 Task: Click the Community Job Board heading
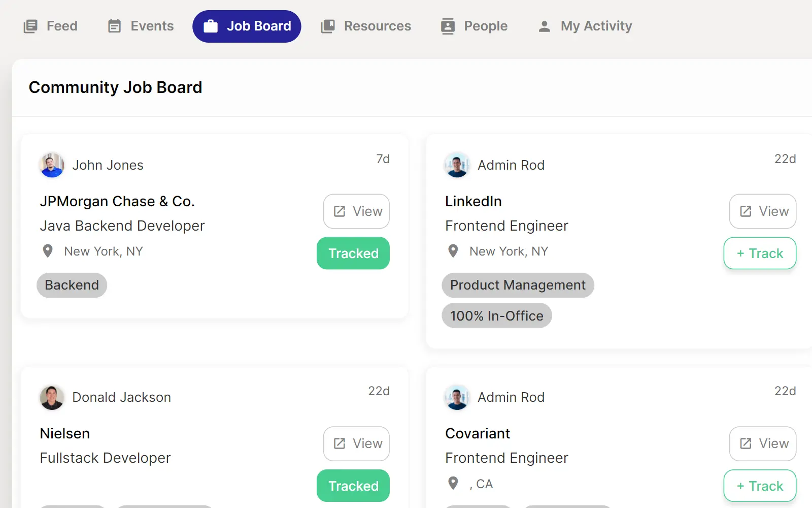click(115, 87)
